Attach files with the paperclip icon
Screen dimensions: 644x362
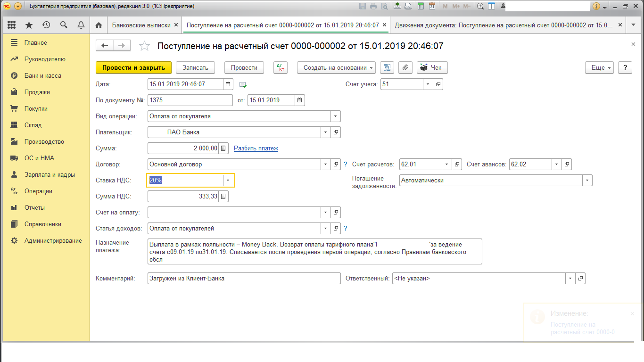405,67
